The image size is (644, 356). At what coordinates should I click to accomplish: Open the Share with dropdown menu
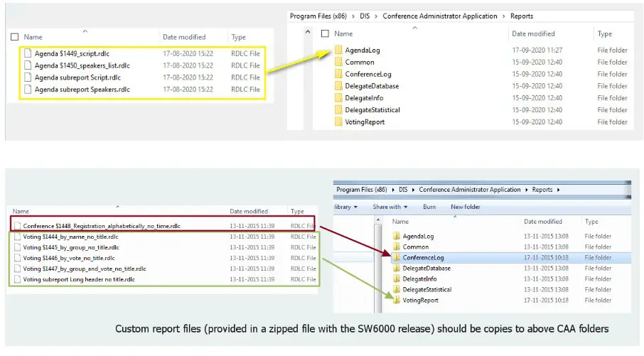coord(390,207)
